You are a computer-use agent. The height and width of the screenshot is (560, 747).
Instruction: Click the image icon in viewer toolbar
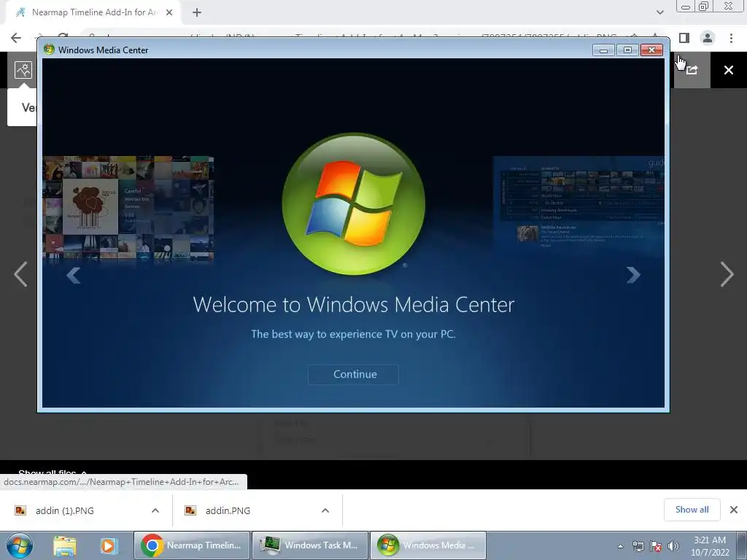click(23, 70)
